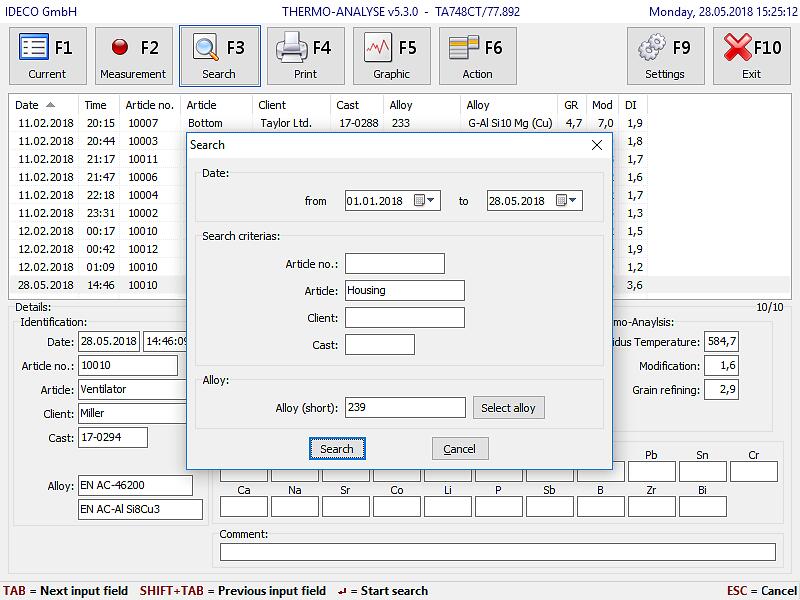This screenshot has width=800, height=600.
Task: Click the Select alloy button
Action: pos(508,408)
